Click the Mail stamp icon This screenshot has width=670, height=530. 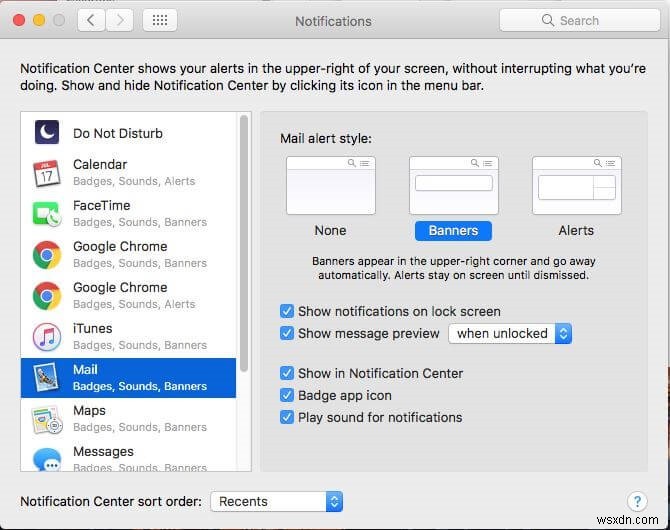46,378
